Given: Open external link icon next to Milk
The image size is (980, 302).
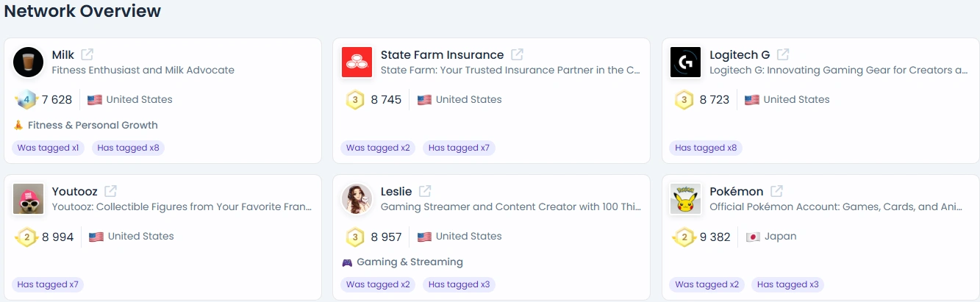Looking at the screenshot, I should (x=87, y=54).
